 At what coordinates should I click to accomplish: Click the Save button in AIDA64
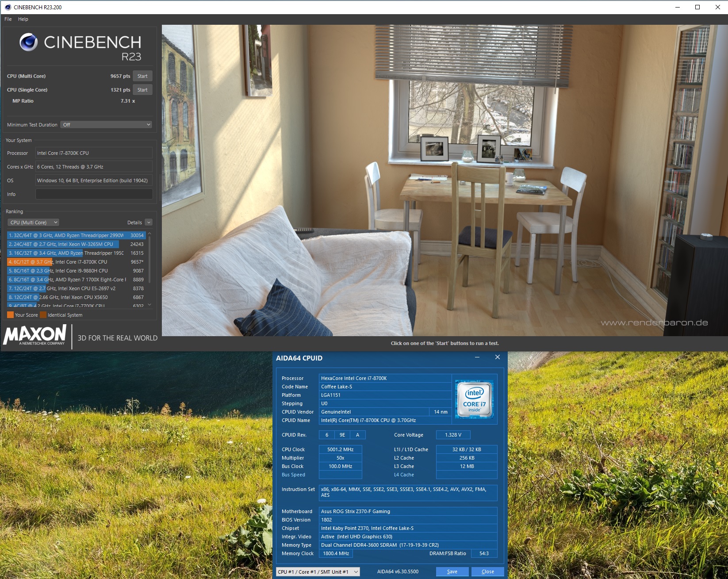tap(452, 571)
